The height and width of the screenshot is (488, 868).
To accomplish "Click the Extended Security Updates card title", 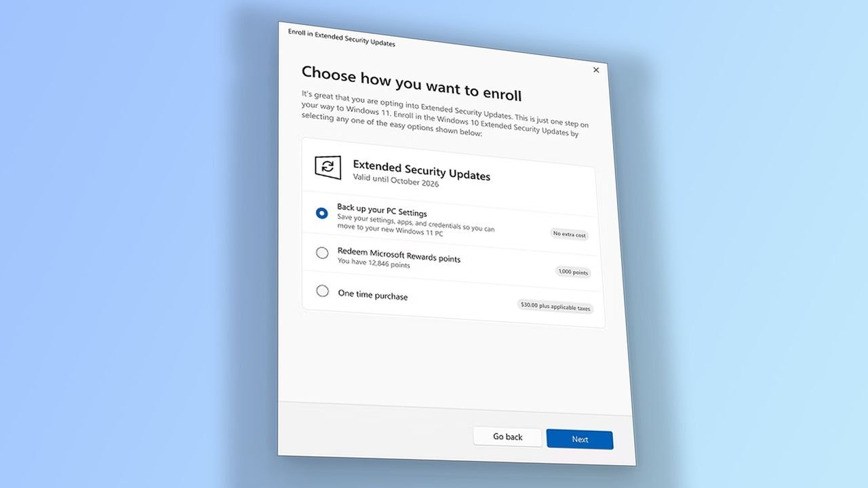I will [x=421, y=169].
